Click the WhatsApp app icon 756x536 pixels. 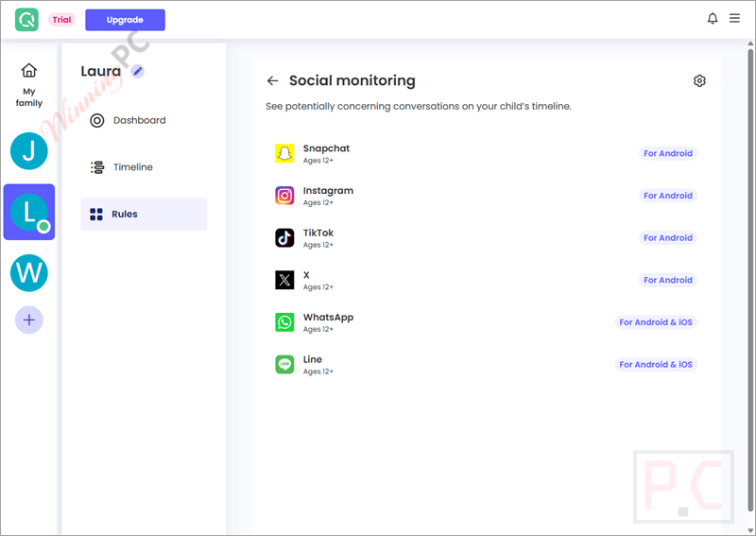(284, 322)
